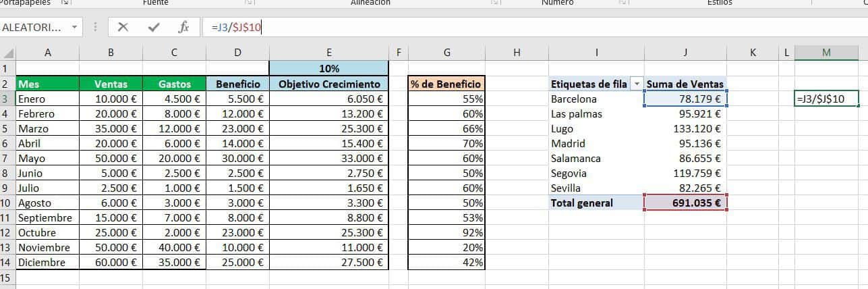Select column M header
The width and height of the screenshot is (868, 289).
click(x=826, y=53)
